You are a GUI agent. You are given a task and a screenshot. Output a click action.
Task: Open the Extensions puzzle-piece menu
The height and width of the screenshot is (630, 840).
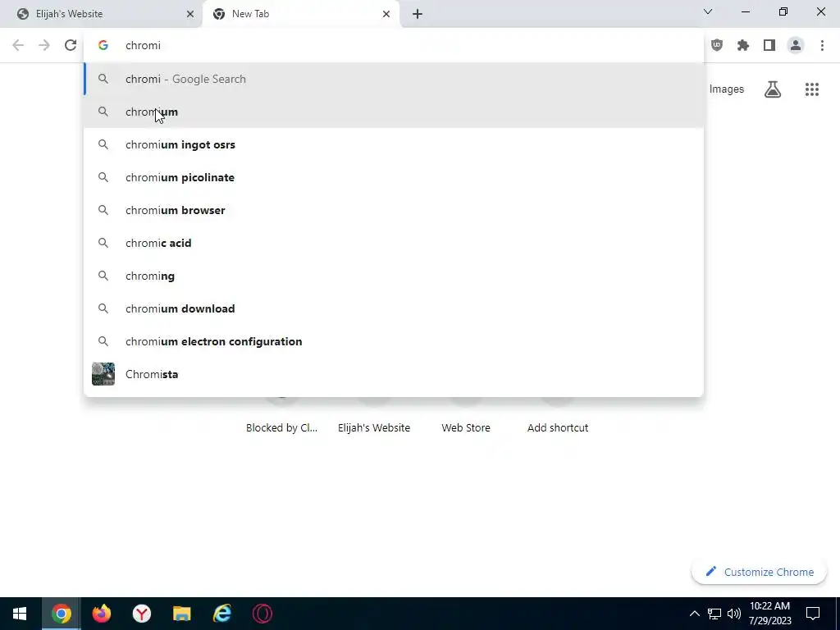pos(743,46)
